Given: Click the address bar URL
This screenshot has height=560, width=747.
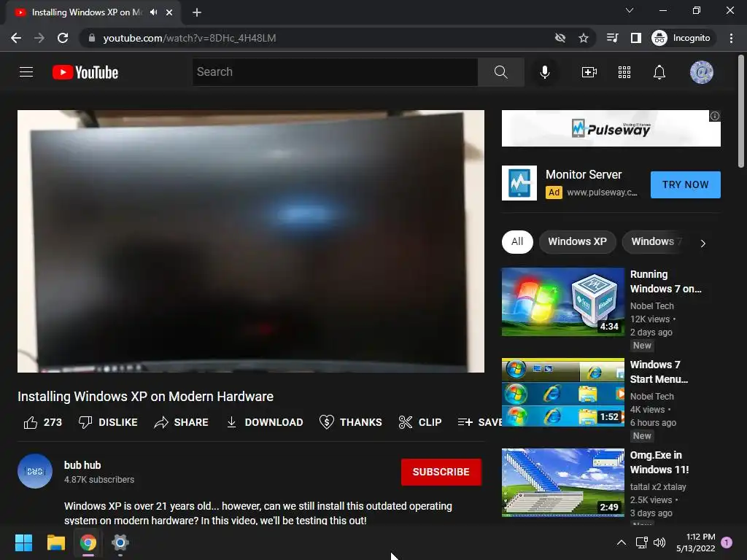Looking at the screenshot, I should click(190, 38).
